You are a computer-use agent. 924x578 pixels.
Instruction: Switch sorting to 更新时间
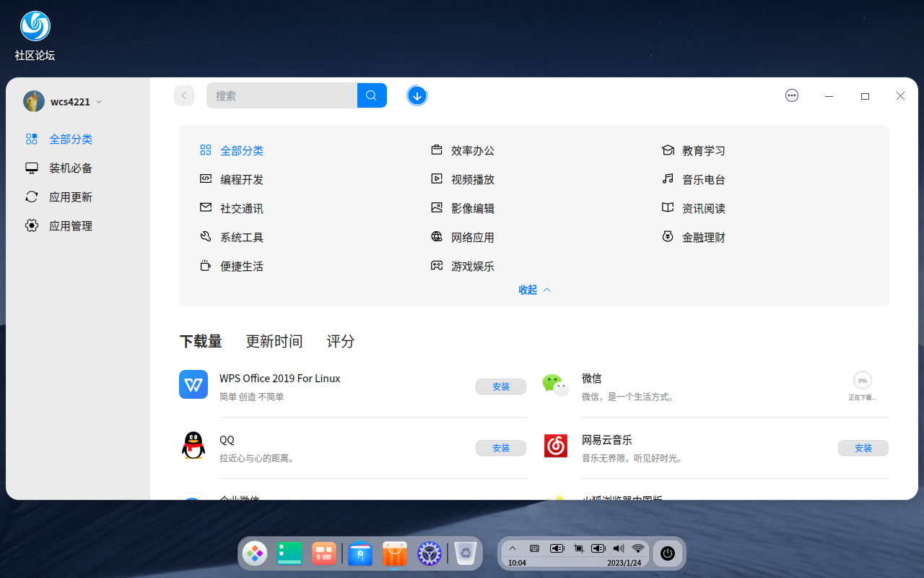pos(274,341)
